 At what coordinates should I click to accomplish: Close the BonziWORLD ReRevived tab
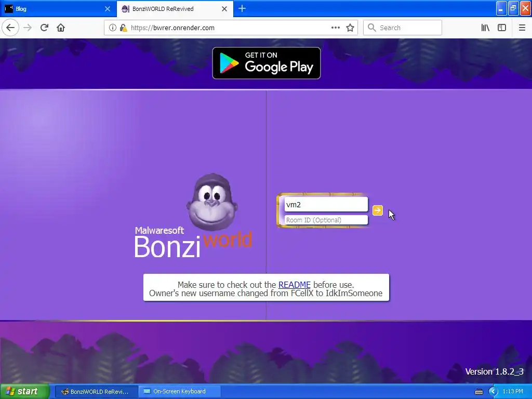point(224,9)
